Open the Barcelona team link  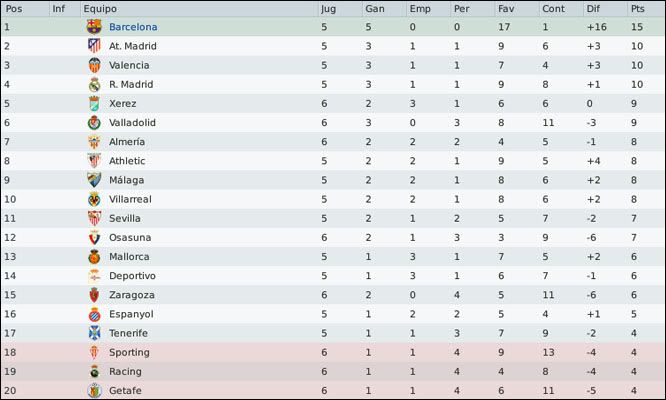pos(133,27)
